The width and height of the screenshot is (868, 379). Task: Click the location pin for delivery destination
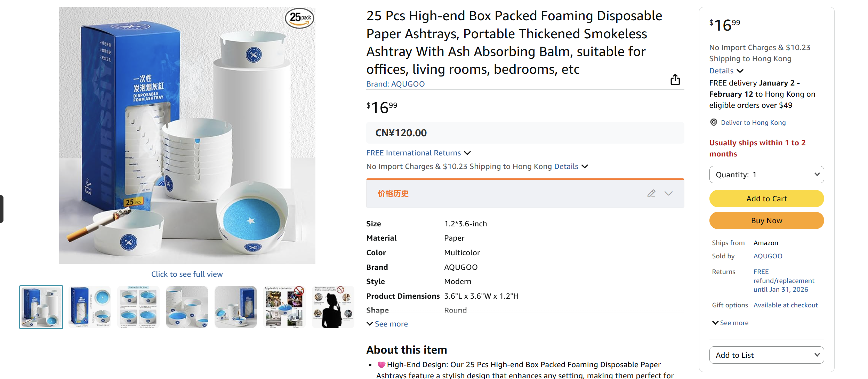(x=713, y=122)
